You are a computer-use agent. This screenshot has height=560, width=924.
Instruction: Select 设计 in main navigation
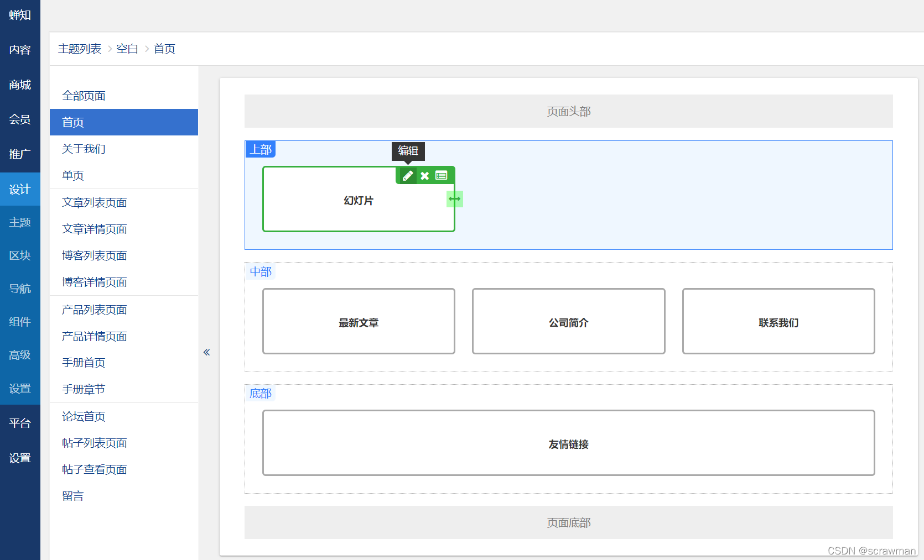click(x=20, y=189)
